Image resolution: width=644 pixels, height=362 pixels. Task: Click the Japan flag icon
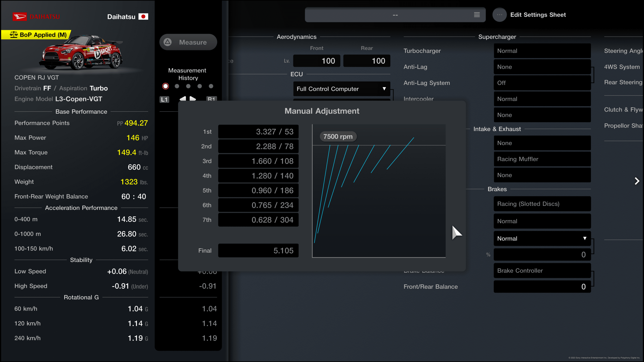[143, 16]
